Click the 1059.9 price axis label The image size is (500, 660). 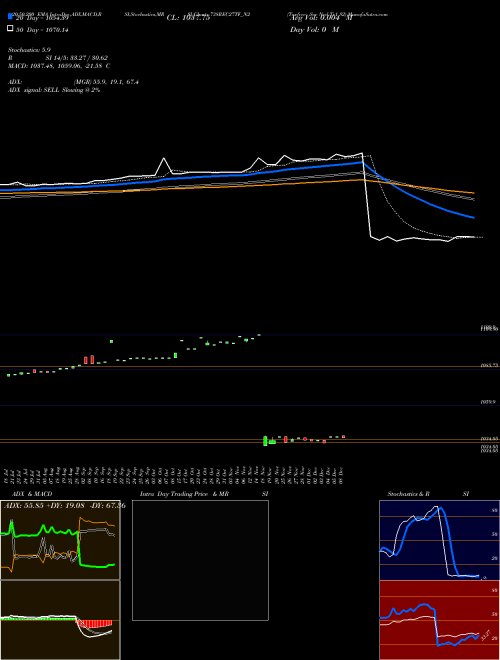[x=488, y=402]
